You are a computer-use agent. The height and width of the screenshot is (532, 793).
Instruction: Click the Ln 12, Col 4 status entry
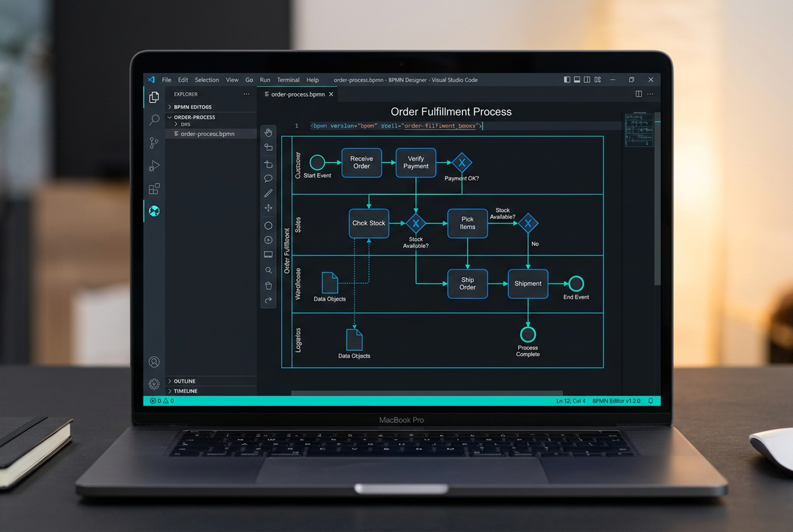click(571, 401)
